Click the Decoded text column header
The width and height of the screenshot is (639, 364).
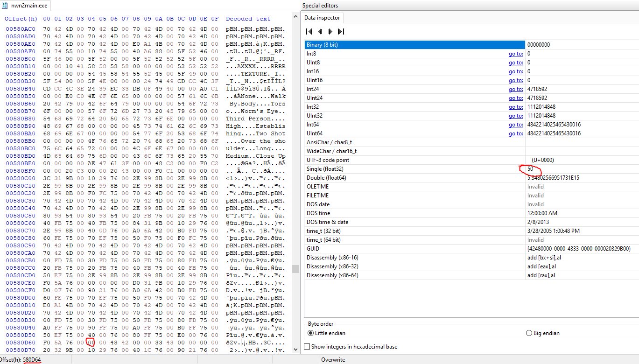(x=248, y=19)
